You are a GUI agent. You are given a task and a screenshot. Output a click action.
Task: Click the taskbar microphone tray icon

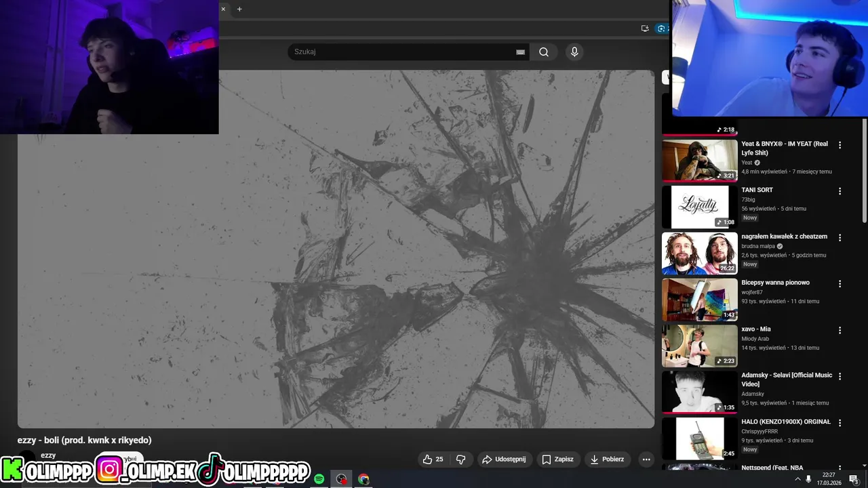click(x=808, y=479)
